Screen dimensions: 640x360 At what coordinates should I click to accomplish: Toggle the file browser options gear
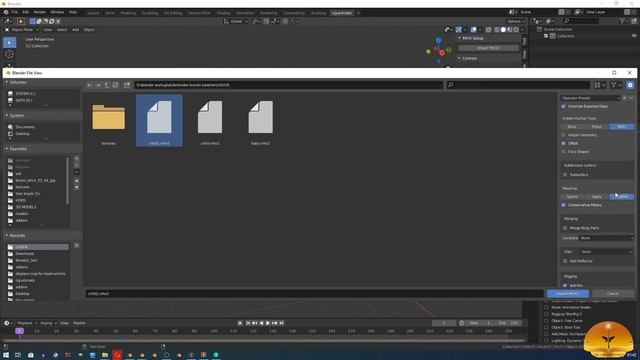630,85
